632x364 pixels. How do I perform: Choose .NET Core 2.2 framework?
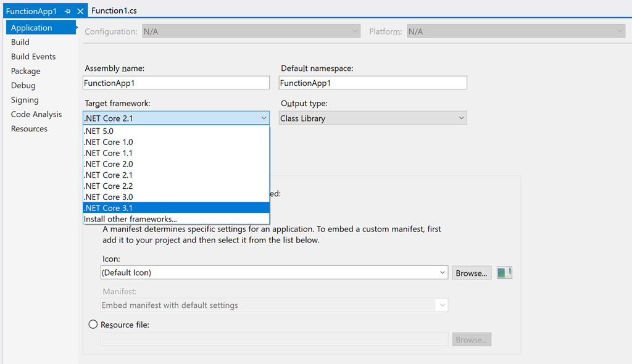[176, 186]
